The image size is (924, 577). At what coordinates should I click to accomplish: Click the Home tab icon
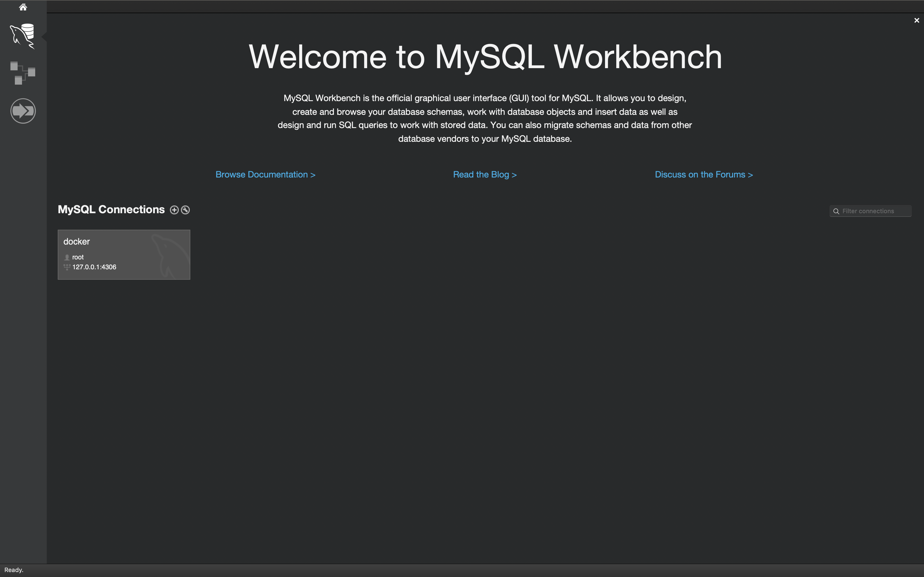coord(23,7)
